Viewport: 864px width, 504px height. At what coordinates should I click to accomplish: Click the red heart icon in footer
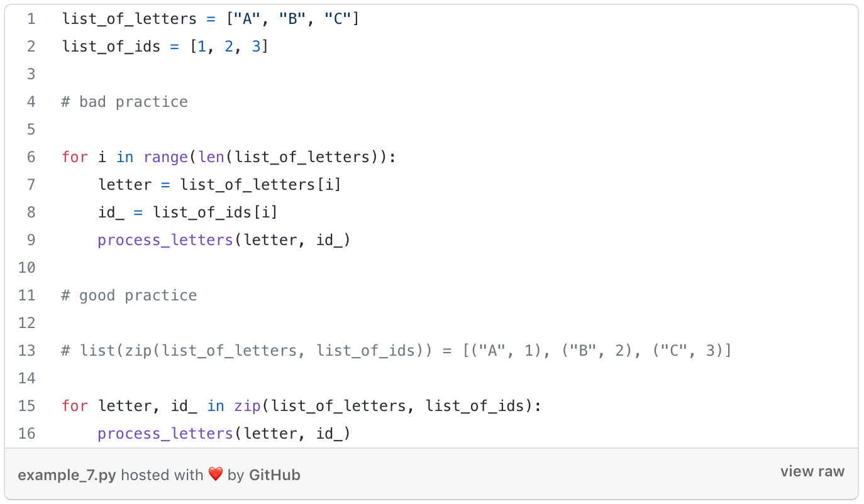[216, 474]
